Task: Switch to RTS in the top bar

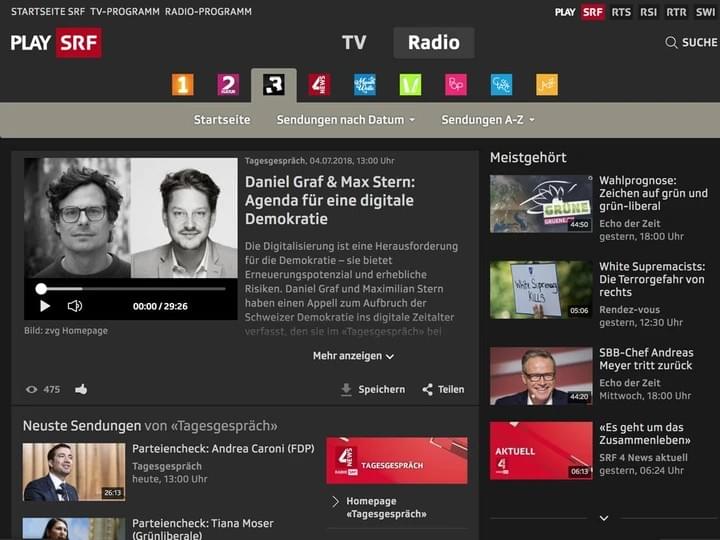Action: pyautogui.click(x=621, y=12)
